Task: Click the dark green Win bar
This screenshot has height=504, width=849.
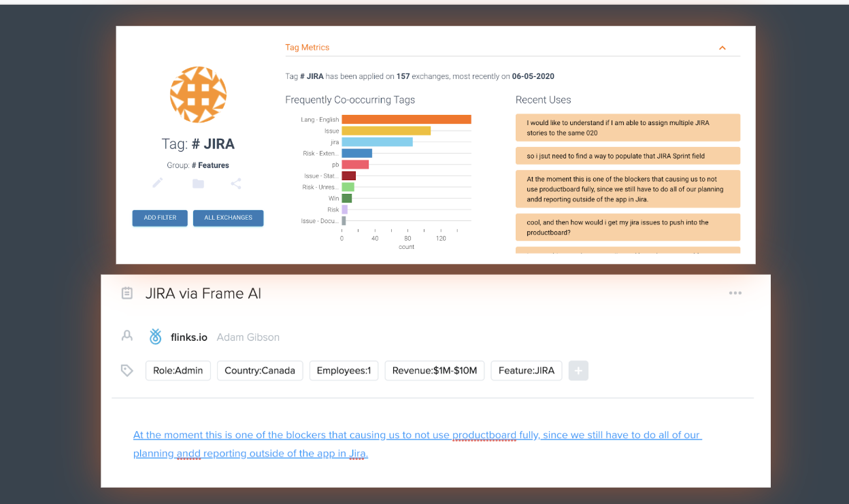Action: 346,198
